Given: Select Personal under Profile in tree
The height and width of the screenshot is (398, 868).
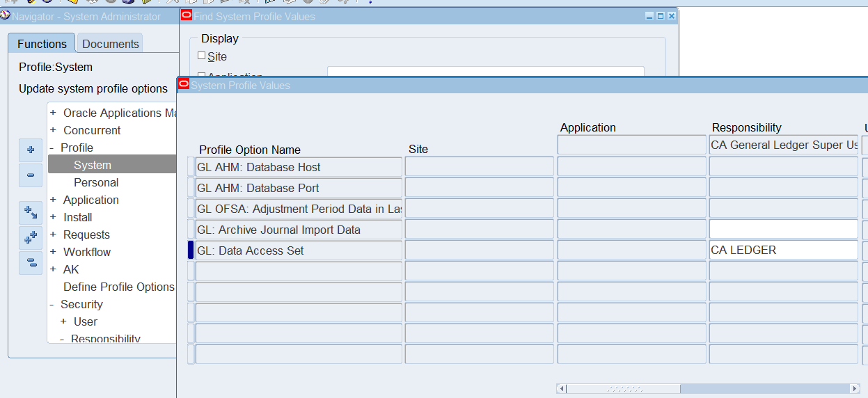Looking at the screenshot, I should pos(96,182).
